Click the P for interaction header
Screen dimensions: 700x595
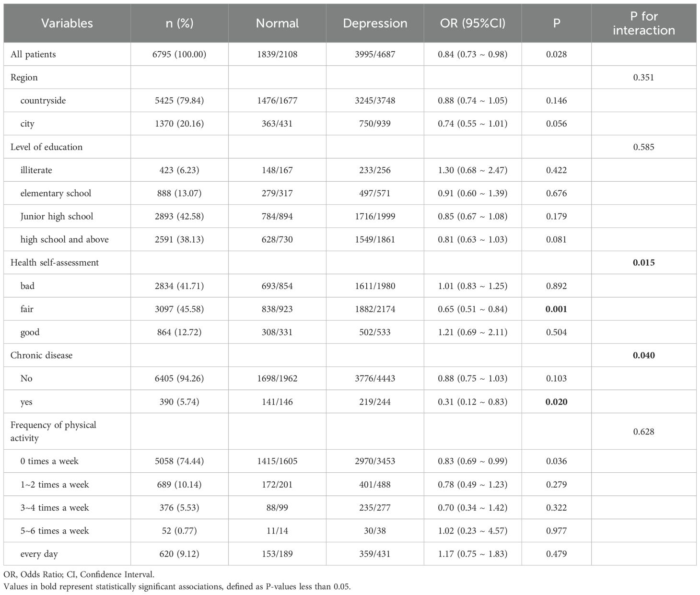[x=643, y=23]
